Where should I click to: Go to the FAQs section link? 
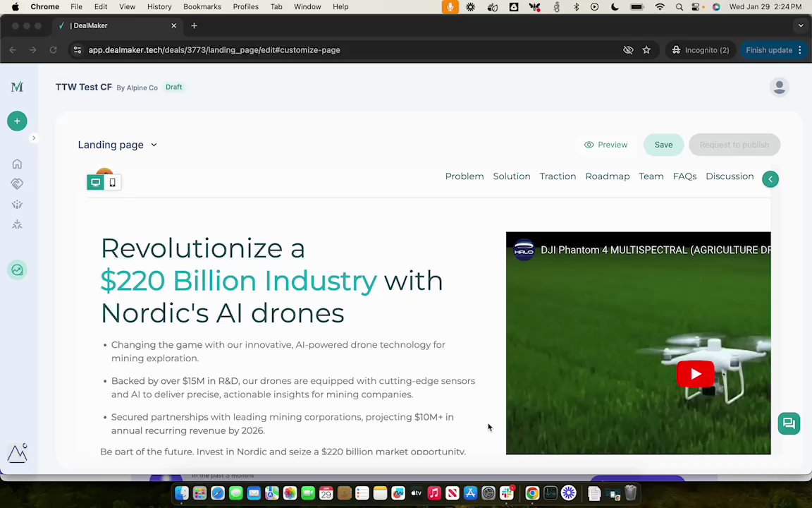tap(684, 176)
